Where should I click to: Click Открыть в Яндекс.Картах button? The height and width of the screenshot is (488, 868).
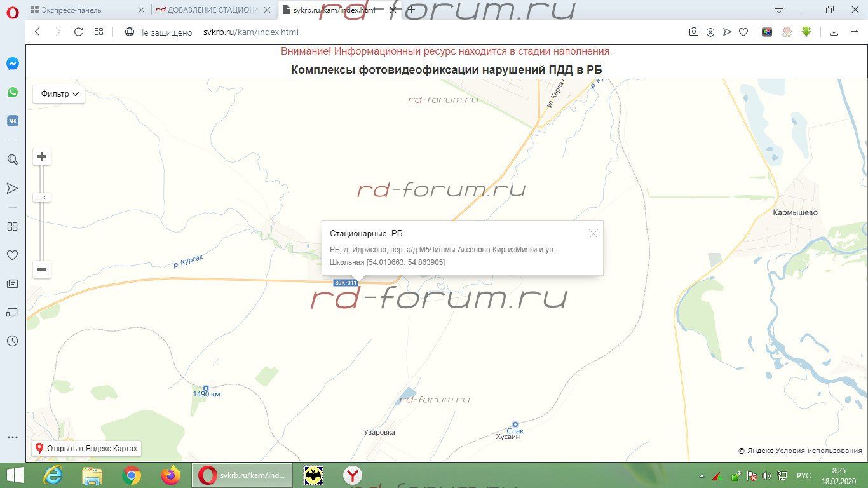(86, 448)
